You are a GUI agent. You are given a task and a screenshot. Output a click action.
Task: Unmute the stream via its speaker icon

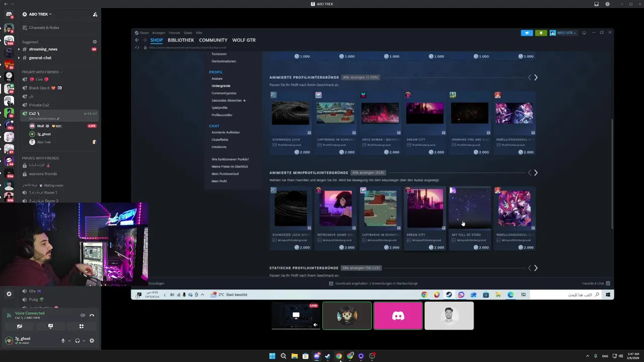[315, 325]
